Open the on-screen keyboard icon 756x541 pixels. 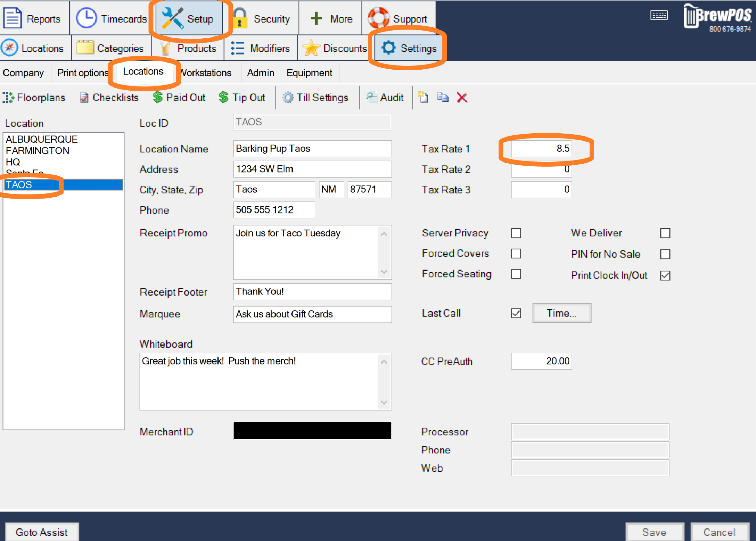pos(659,15)
